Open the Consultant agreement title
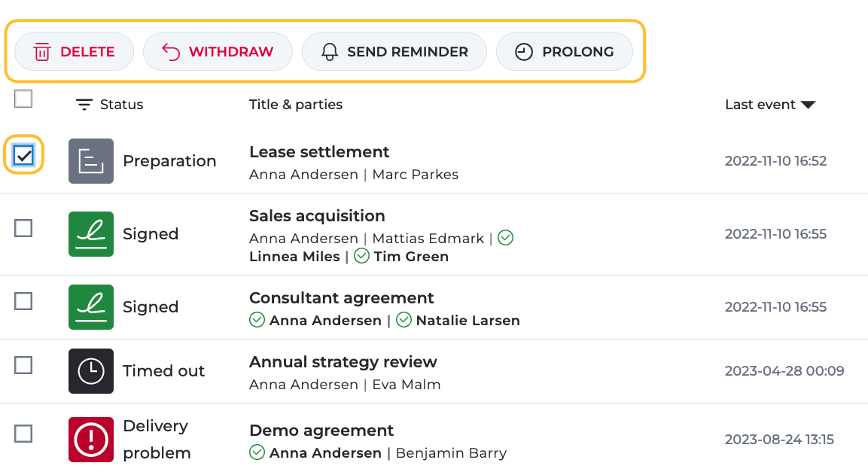This screenshot has width=868, height=472. click(x=342, y=298)
